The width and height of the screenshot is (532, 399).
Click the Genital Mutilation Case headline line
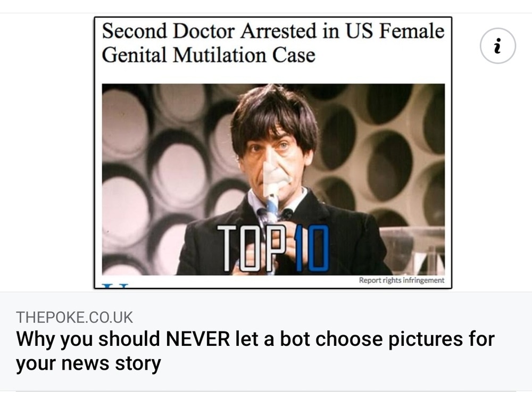pos(209,55)
